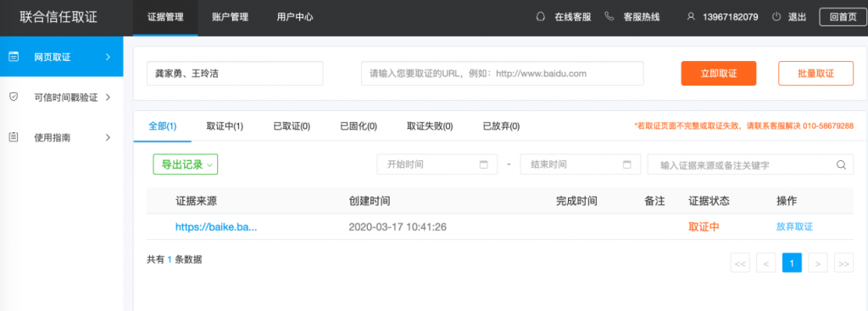Open the https://baike.ba... evidence source link

pyautogui.click(x=216, y=226)
